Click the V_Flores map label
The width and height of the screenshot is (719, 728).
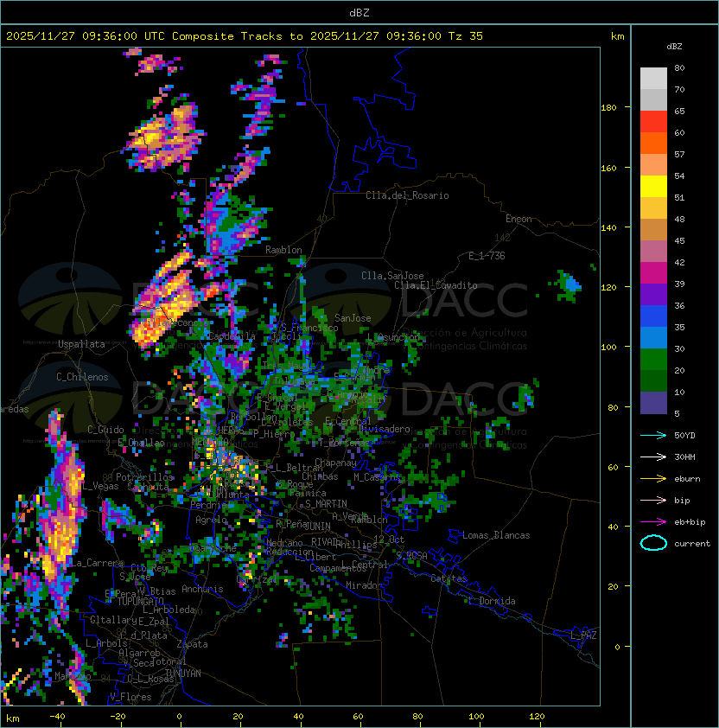click(130, 697)
